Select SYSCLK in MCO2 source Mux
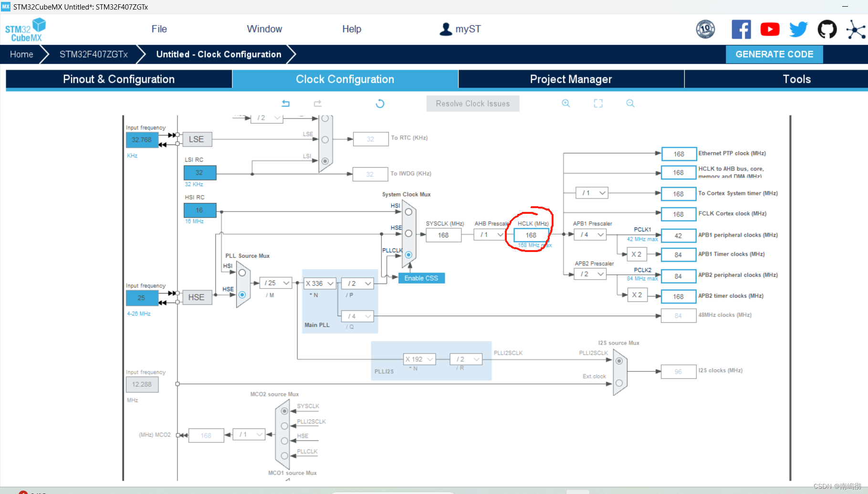 pos(284,411)
